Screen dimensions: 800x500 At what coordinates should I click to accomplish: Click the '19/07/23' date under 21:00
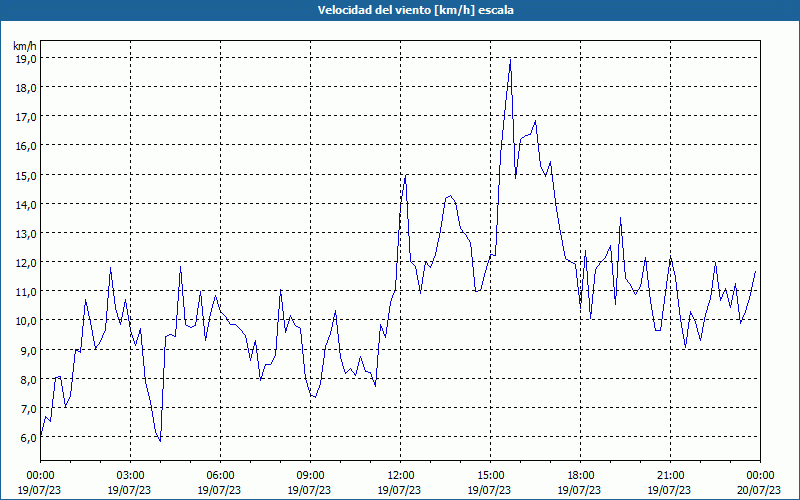(x=669, y=490)
